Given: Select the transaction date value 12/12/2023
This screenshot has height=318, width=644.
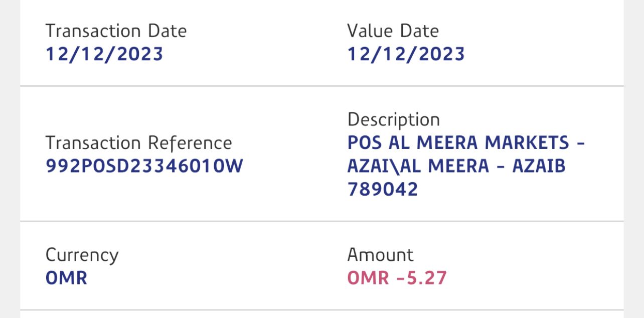Looking at the screenshot, I should point(104,54).
